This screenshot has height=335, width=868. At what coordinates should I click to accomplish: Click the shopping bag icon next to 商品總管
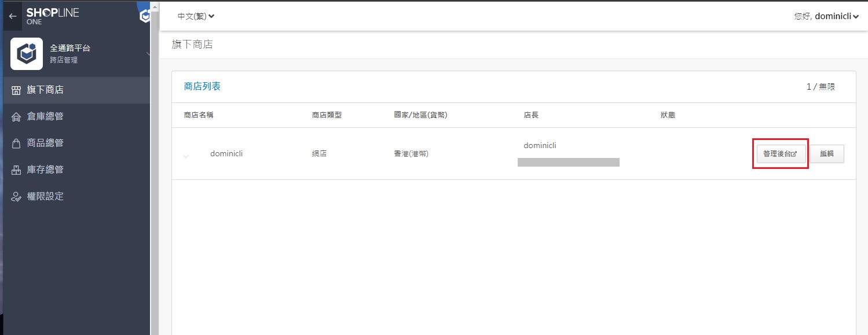pyautogui.click(x=16, y=143)
